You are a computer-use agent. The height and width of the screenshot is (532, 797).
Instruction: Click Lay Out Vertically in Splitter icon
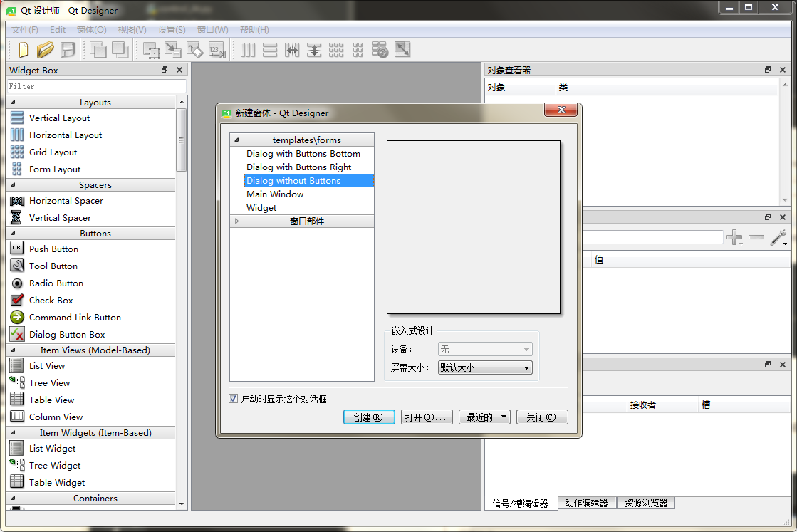[x=314, y=50]
